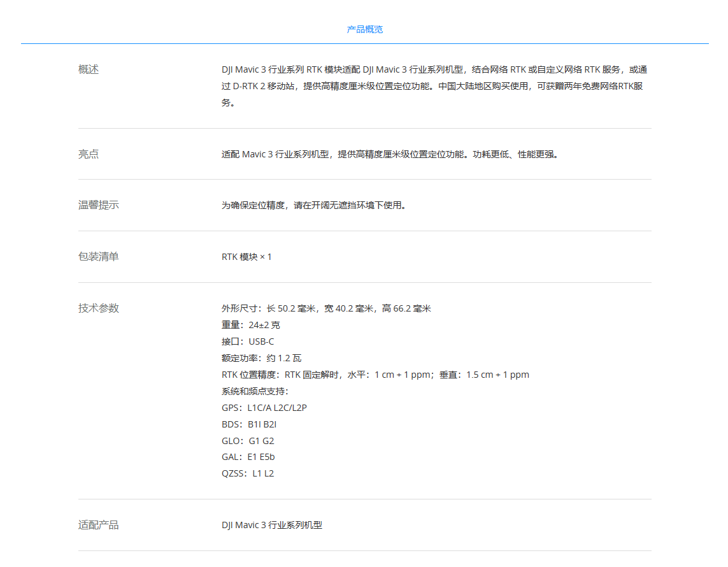
Task: Select the 重量 24±2 克 line
Action: 250,325
